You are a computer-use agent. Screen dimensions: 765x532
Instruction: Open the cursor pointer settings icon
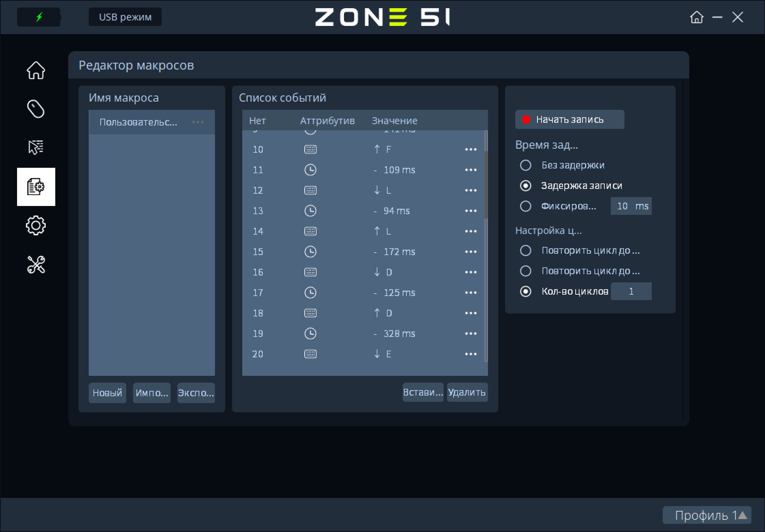pyautogui.click(x=36, y=147)
